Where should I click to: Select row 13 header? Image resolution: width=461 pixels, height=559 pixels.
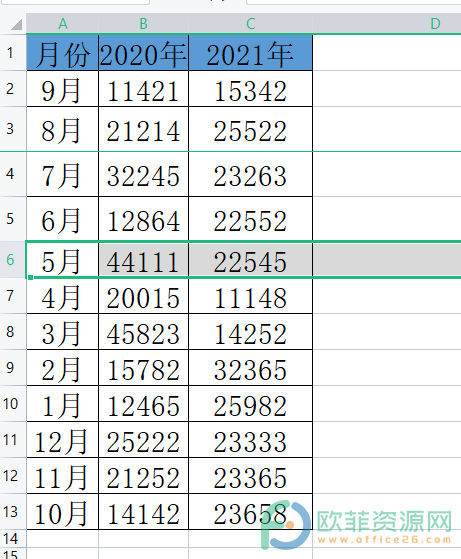pyautogui.click(x=13, y=512)
